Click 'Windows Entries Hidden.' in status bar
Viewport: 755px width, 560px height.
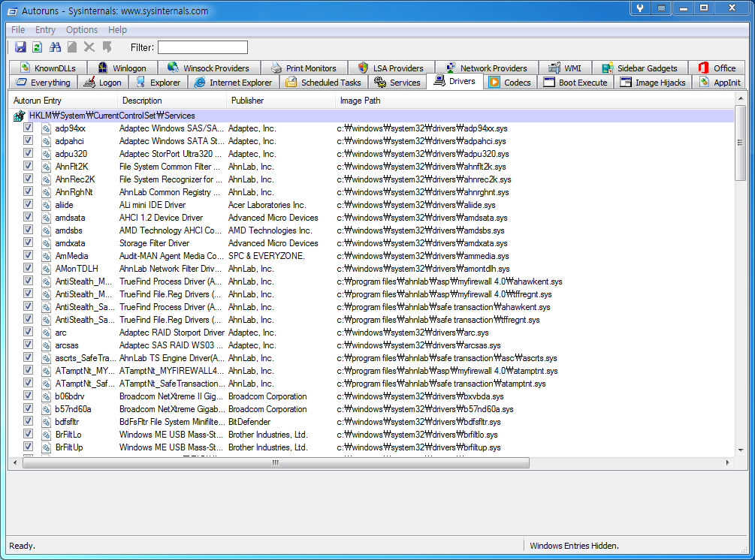coord(574,546)
